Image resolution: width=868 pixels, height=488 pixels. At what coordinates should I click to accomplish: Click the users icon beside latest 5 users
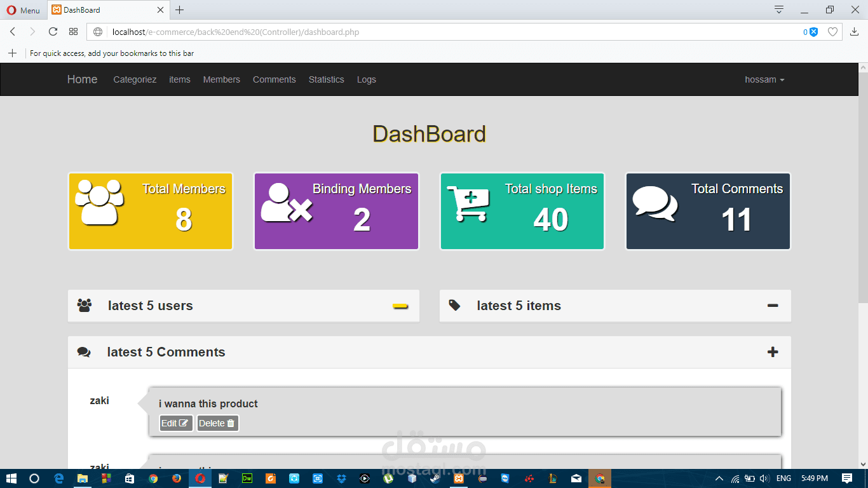click(x=85, y=306)
